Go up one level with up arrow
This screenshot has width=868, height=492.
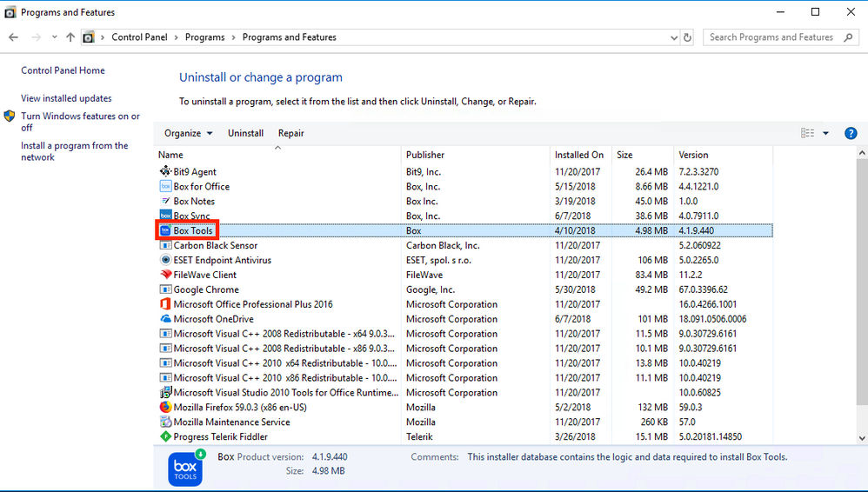point(70,37)
